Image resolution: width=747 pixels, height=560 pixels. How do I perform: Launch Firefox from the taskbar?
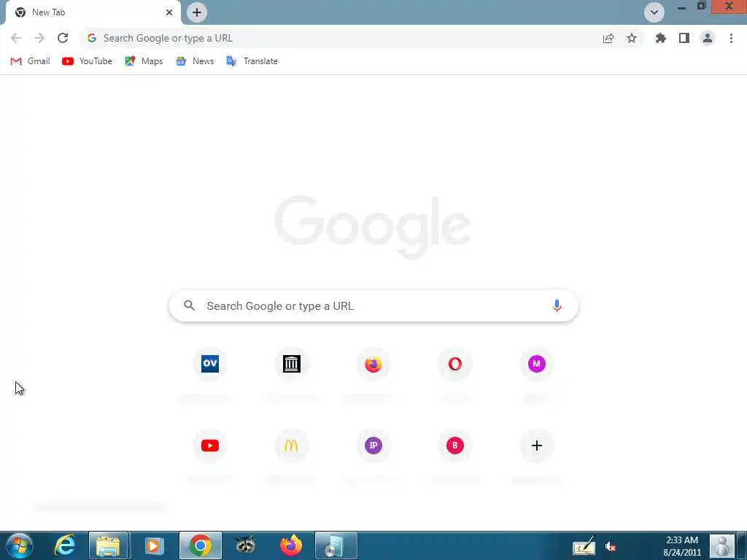click(290, 545)
